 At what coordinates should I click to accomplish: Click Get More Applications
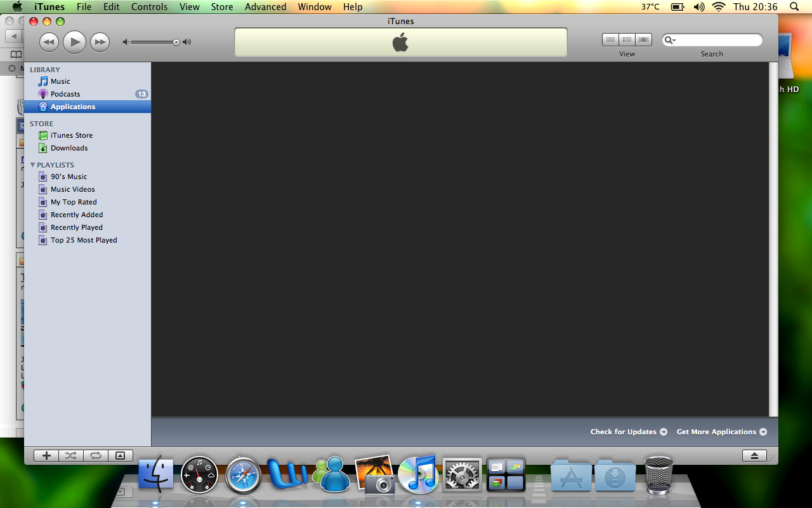click(x=722, y=432)
